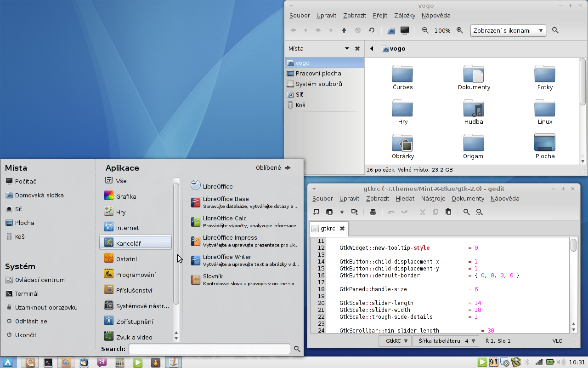This screenshot has width=588, height=368.
Task: Open the view mode dropdown Zobrazení s ikonami
Action: 508,31
